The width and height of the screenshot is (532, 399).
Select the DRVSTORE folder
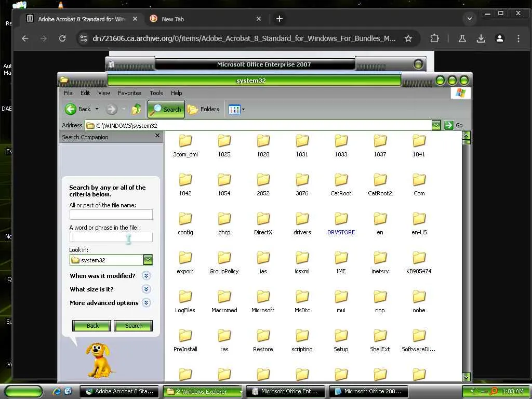coord(341,224)
